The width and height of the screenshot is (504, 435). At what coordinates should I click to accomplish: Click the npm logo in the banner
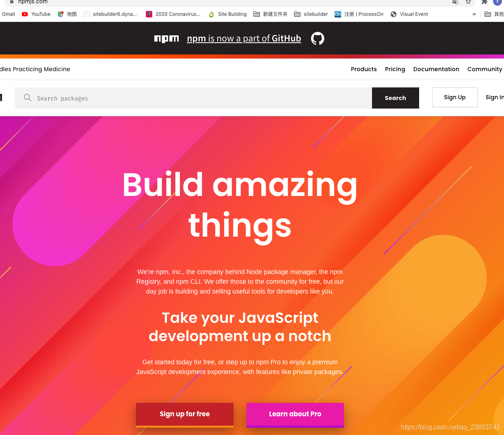167,39
